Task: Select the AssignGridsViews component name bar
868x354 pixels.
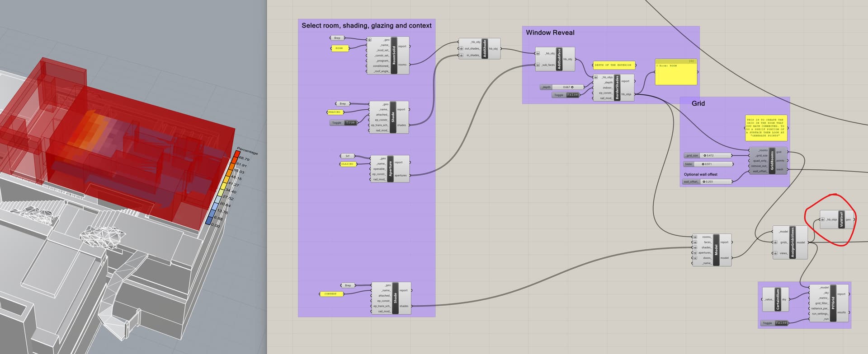Action: 792,242
